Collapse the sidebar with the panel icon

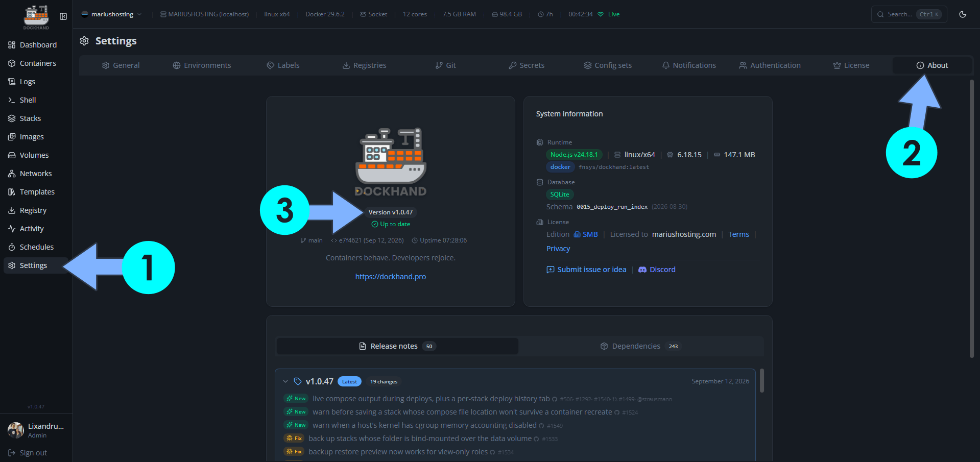[63, 16]
